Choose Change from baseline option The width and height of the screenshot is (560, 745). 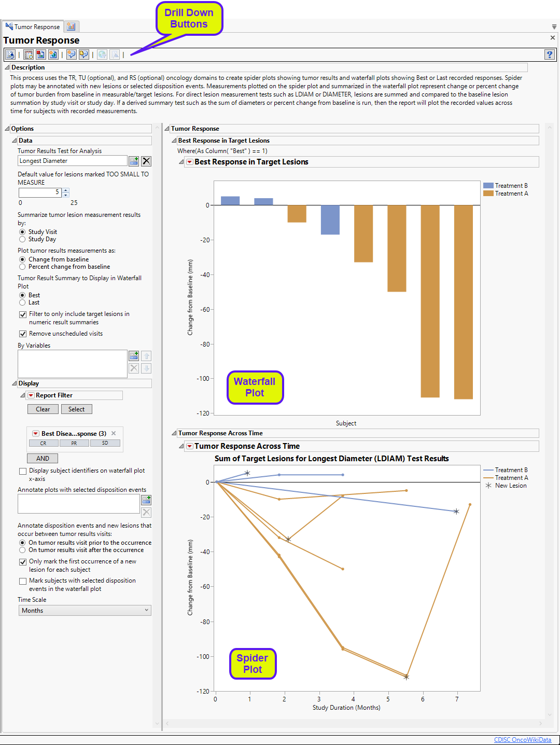click(22, 259)
